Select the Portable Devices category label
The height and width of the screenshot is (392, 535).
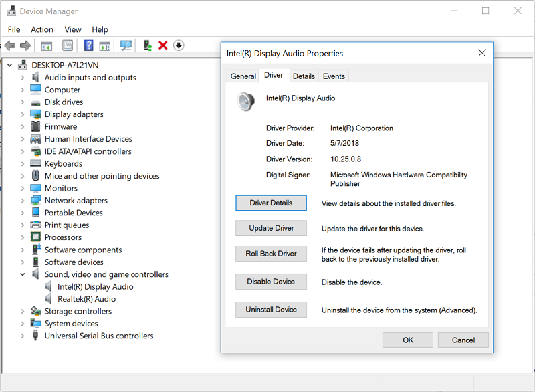click(x=74, y=213)
